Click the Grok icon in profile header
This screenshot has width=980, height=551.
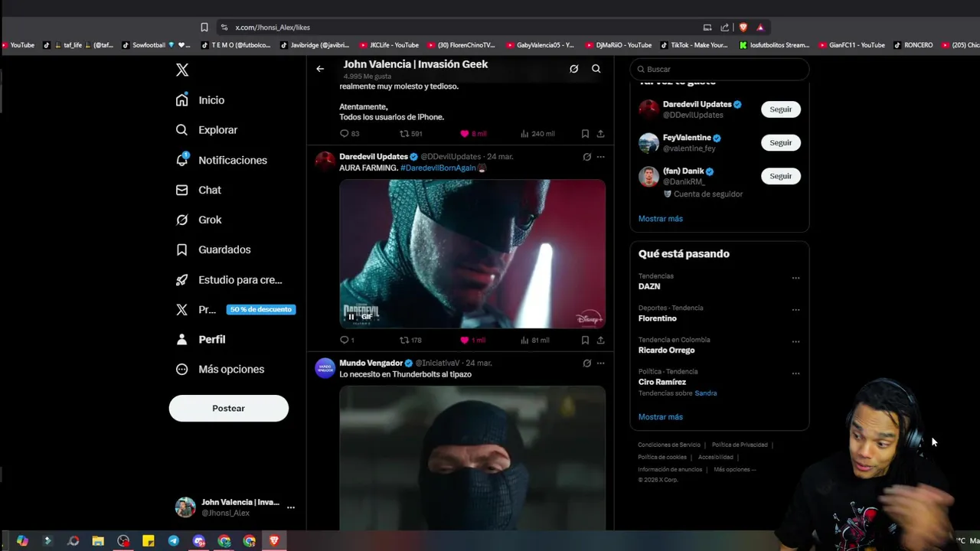(x=573, y=69)
